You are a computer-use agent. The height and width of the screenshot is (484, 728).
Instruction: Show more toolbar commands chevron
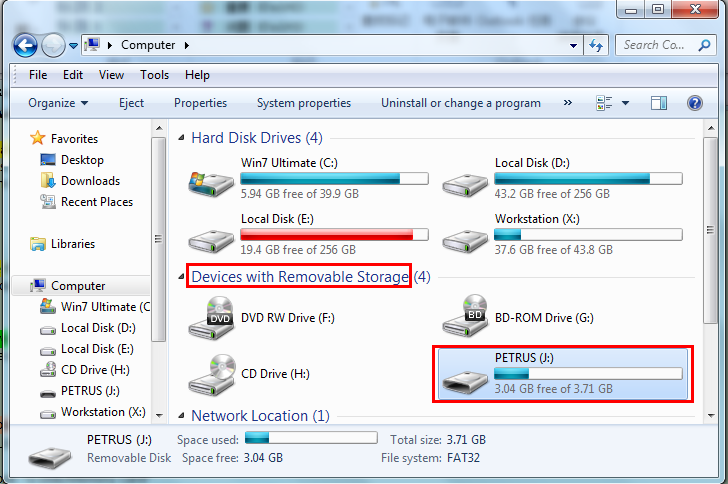tap(568, 103)
